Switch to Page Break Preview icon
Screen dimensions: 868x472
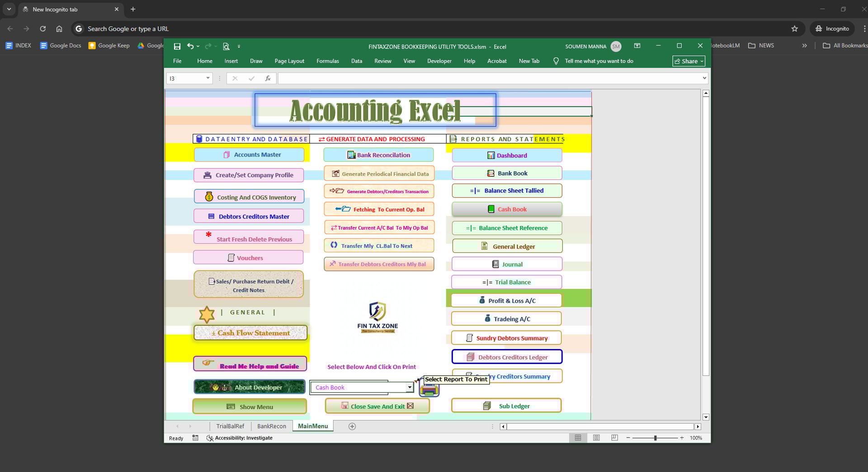pyautogui.click(x=614, y=438)
